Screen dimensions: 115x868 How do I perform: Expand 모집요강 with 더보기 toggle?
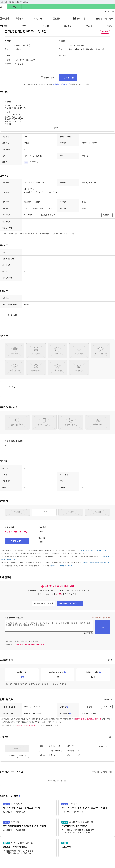click(57, 128)
